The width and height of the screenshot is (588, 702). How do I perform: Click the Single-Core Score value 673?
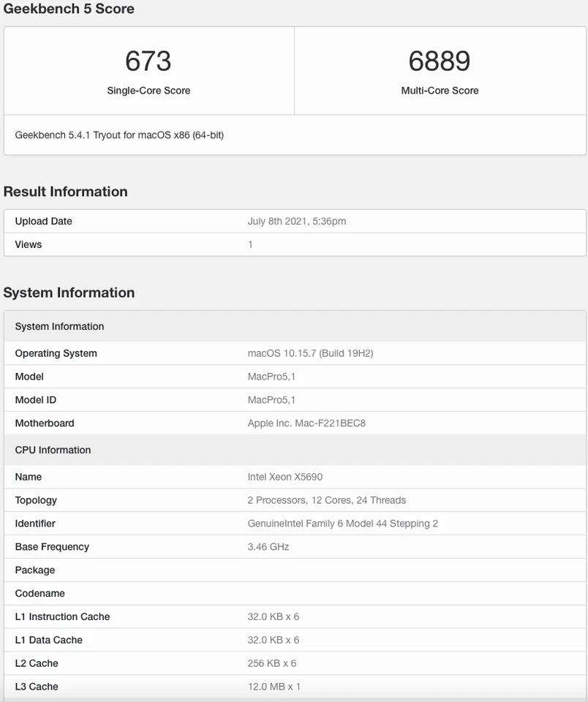pyautogui.click(x=148, y=62)
